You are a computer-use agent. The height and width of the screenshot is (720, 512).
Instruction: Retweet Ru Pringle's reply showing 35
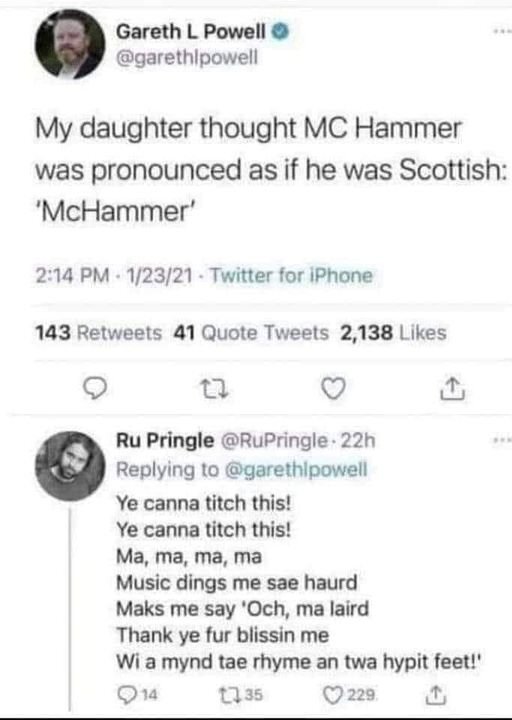coord(240,695)
